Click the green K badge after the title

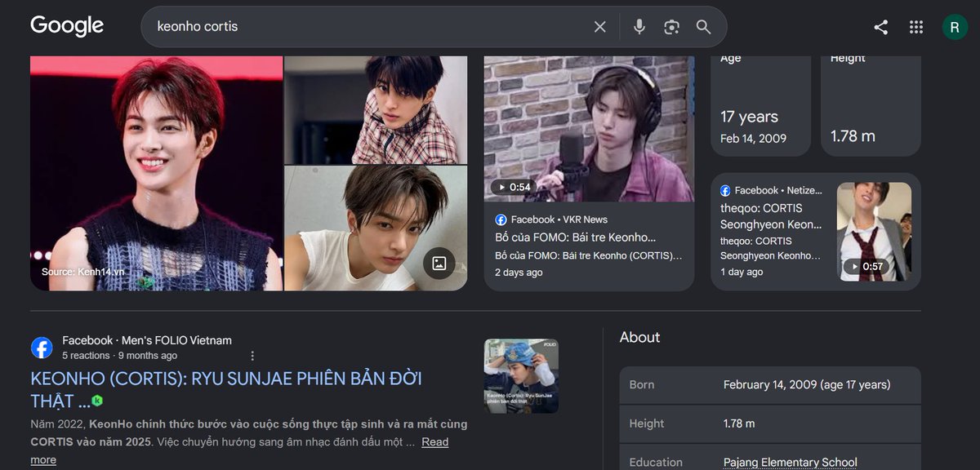point(97,401)
